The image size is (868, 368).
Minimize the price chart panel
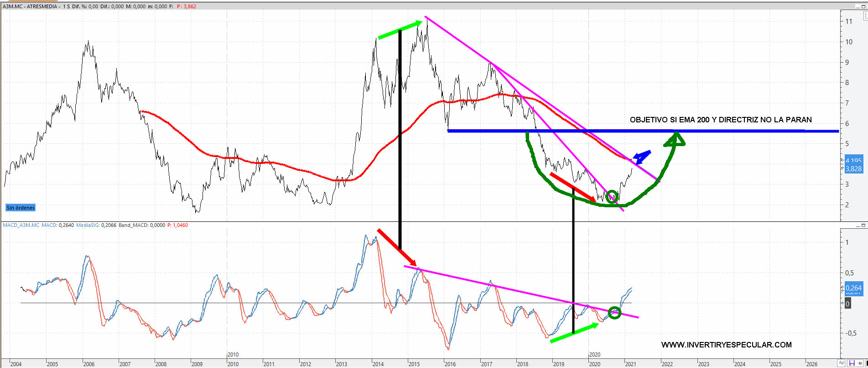(x=857, y=6)
